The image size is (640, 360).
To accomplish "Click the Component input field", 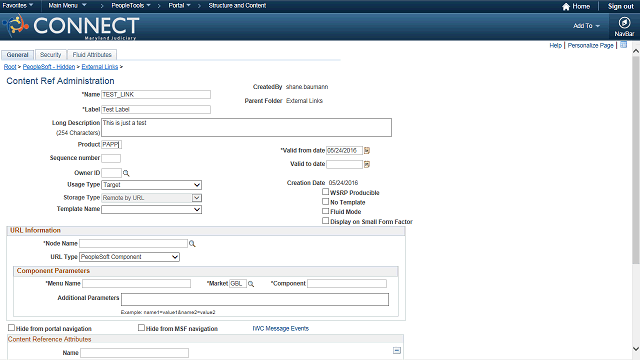I will point(347,284).
